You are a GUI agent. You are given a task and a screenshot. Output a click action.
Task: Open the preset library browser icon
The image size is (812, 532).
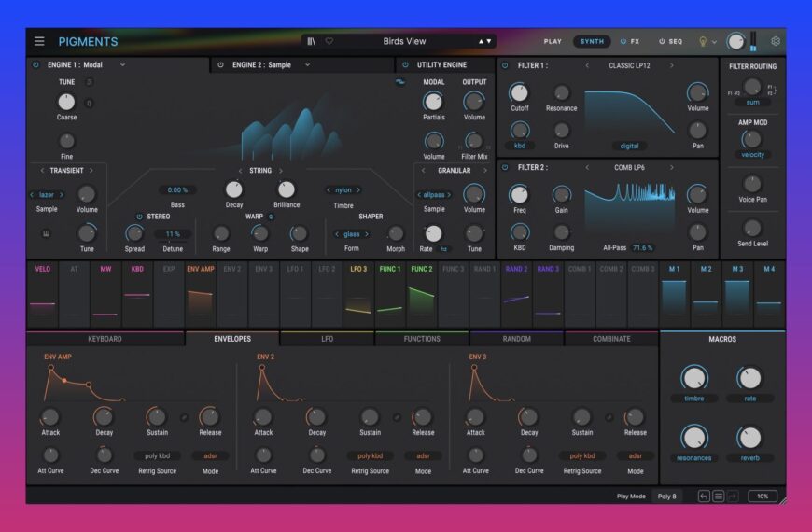[312, 41]
